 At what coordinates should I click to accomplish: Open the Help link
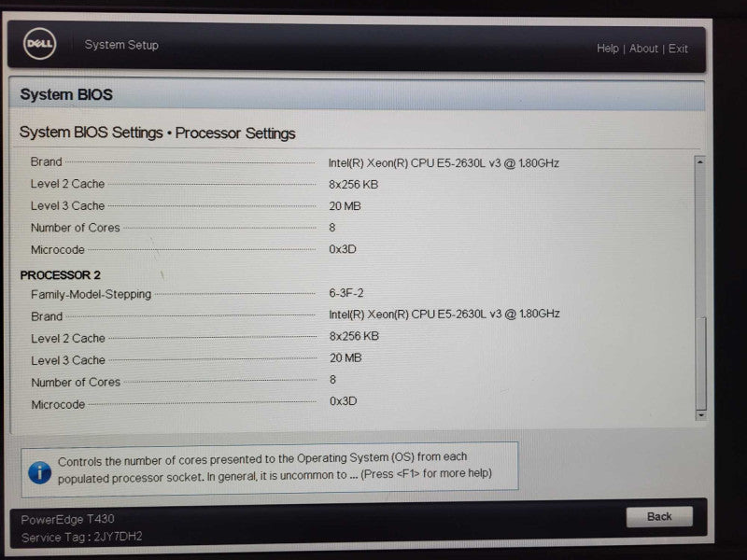tap(608, 49)
